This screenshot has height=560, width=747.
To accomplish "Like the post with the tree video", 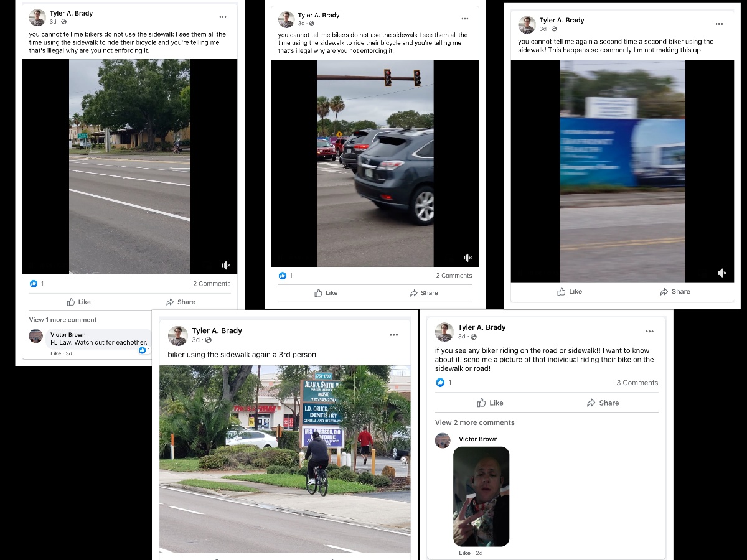I will 79,302.
